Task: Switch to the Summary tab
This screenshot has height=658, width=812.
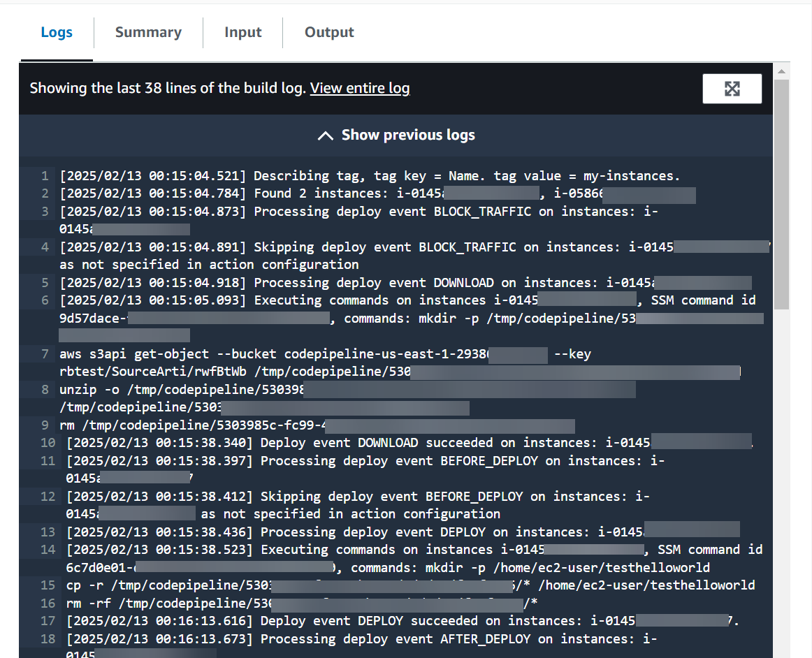Action: tap(148, 32)
